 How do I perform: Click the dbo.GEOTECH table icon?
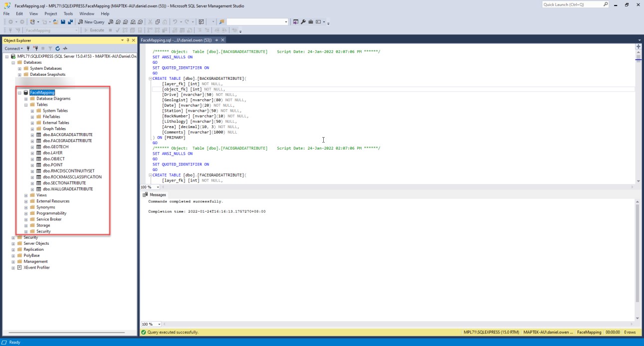tap(38, 147)
